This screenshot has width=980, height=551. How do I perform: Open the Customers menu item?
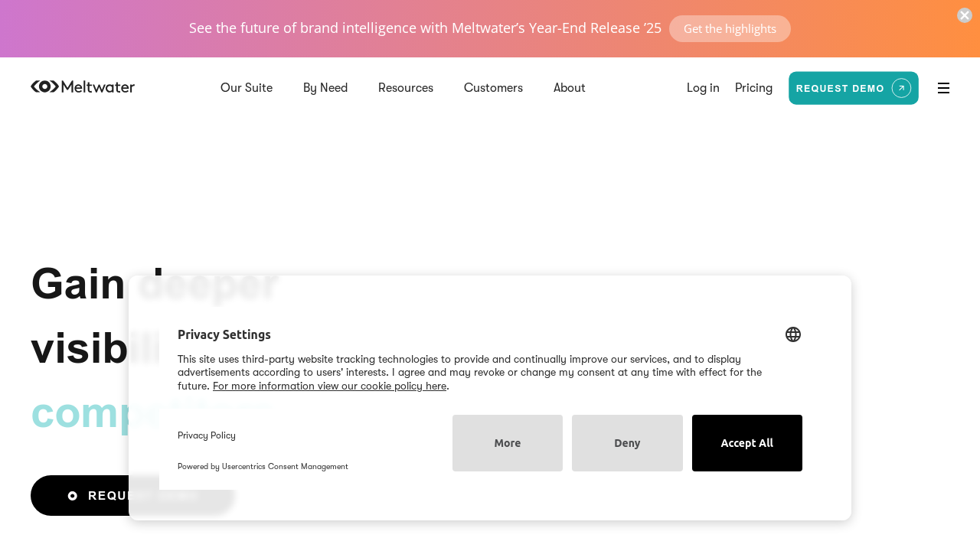coord(492,87)
